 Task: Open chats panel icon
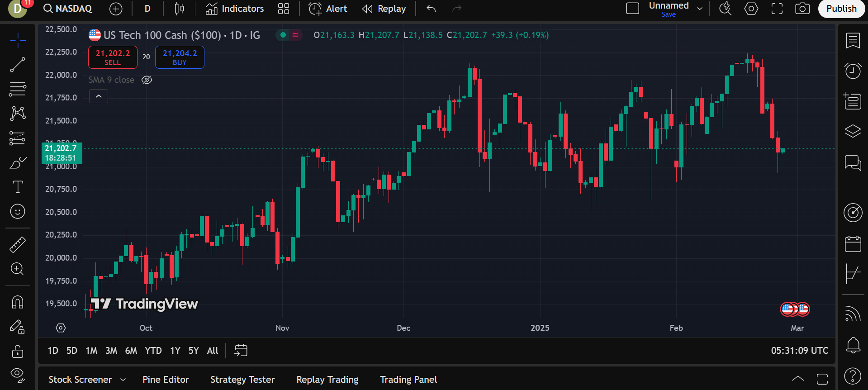tap(853, 162)
